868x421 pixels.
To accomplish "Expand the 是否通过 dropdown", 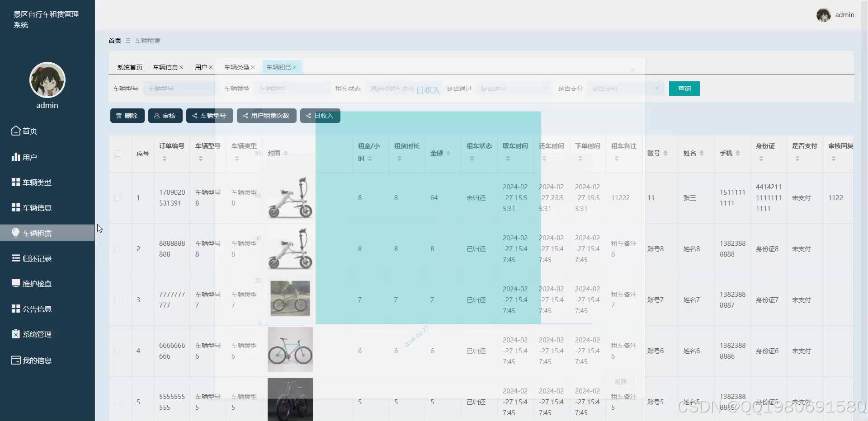I will [514, 88].
